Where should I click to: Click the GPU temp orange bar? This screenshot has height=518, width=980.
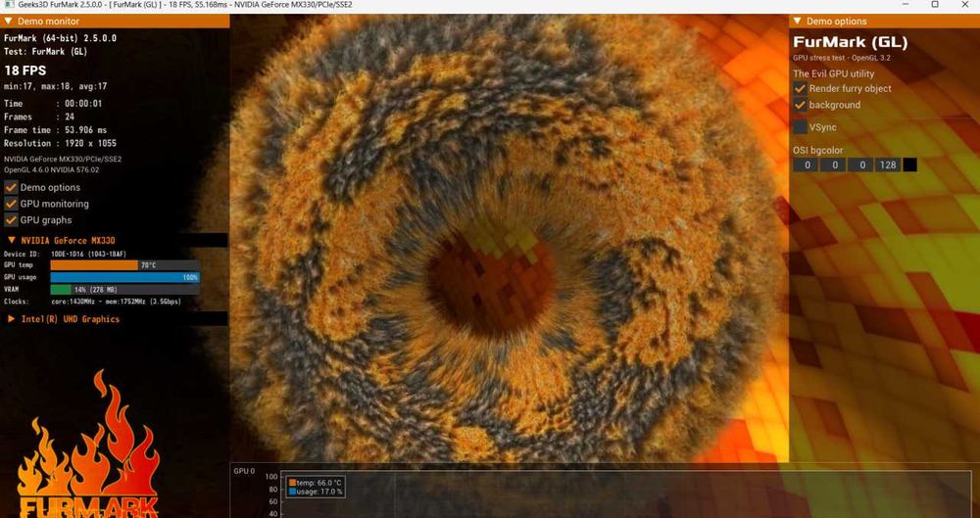coord(94,265)
